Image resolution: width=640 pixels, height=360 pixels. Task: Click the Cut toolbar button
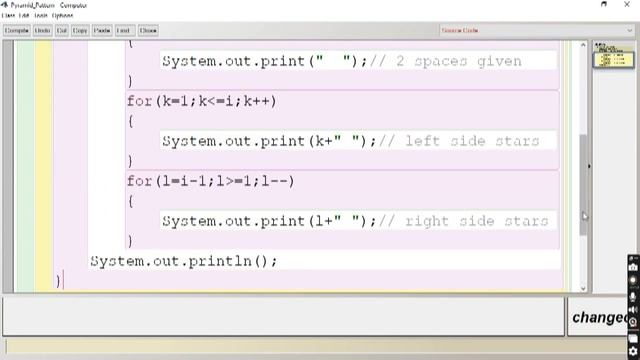[x=62, y=31]
